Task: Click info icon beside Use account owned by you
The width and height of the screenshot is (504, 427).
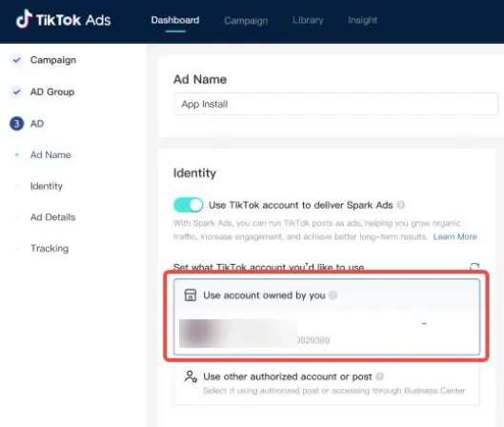Action: (x=333, y=295)
